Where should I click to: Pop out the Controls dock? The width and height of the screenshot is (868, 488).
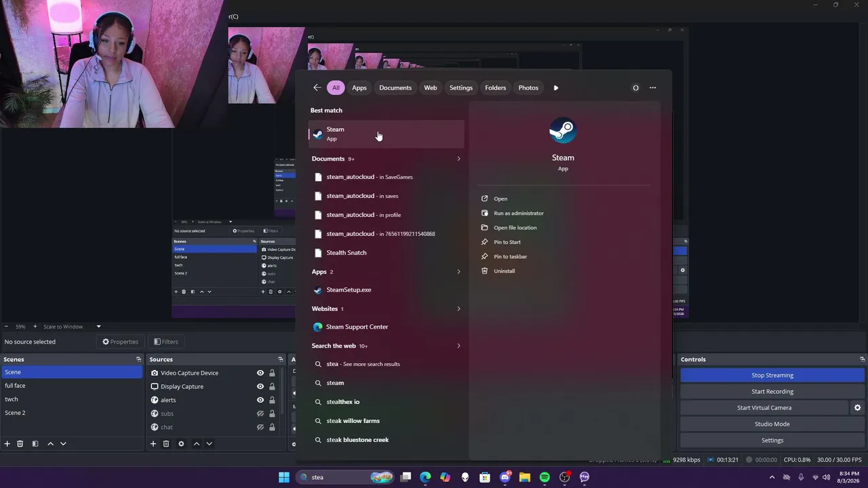tap(862, 359)
